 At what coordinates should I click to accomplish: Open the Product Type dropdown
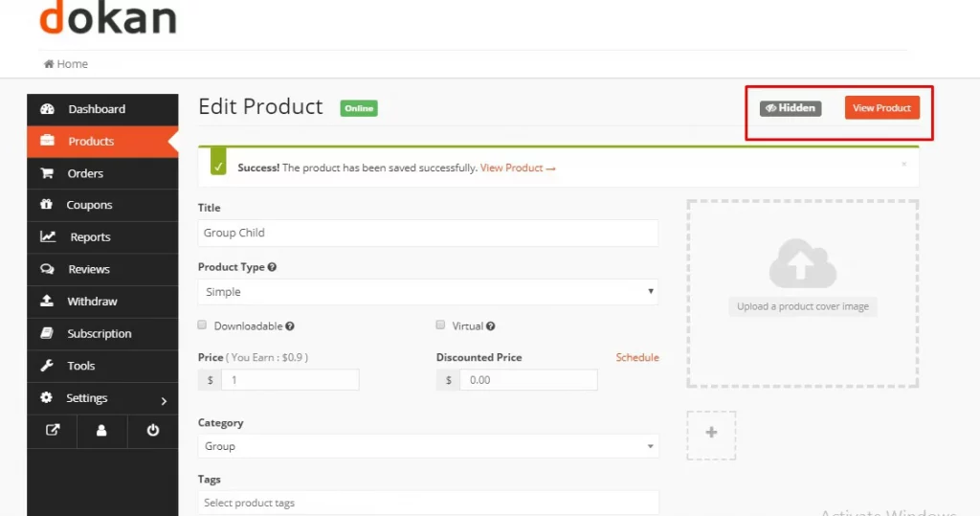coord(428,292)
